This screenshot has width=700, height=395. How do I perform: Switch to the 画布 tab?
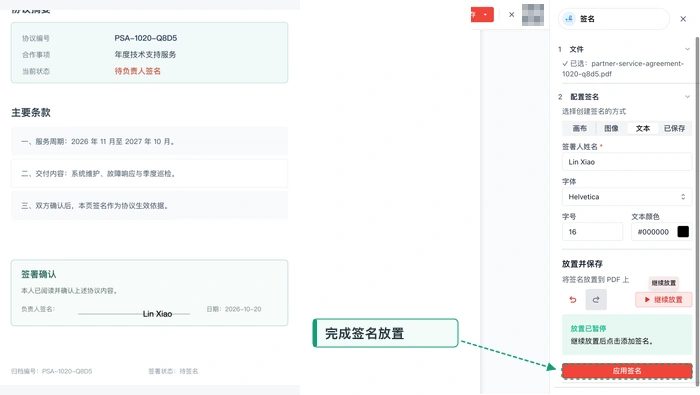(x=579, y=128)
